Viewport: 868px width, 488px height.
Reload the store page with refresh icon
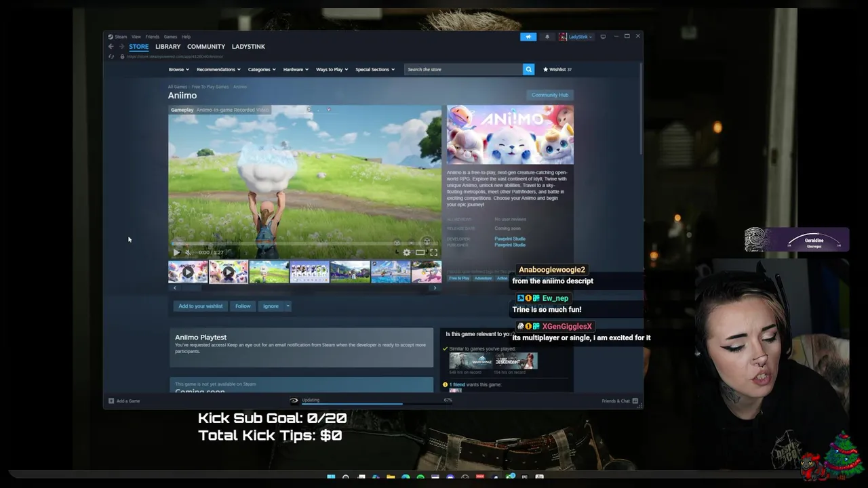tap(111, 56)
